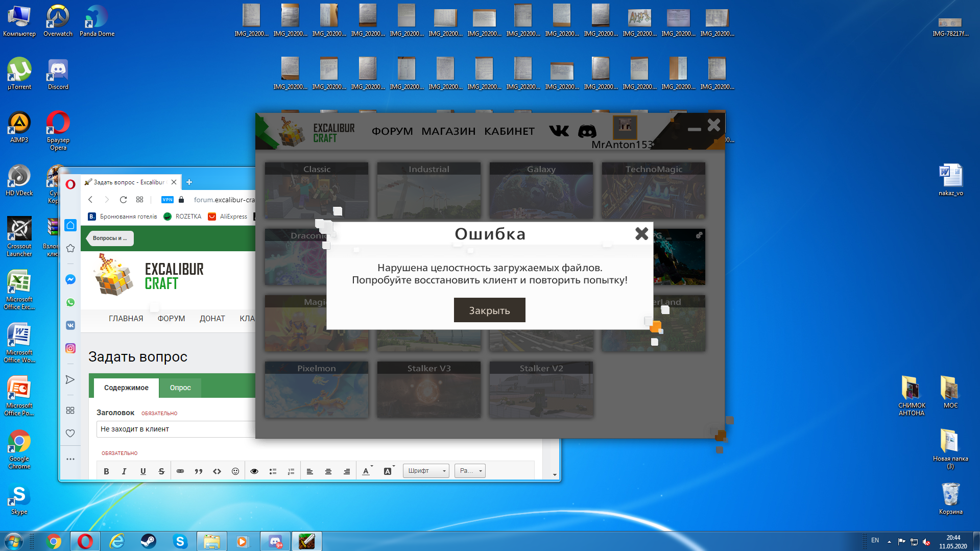Align text left in the editor
The width and height of the screenshot is (980, 551).
[x=310, y=471]
